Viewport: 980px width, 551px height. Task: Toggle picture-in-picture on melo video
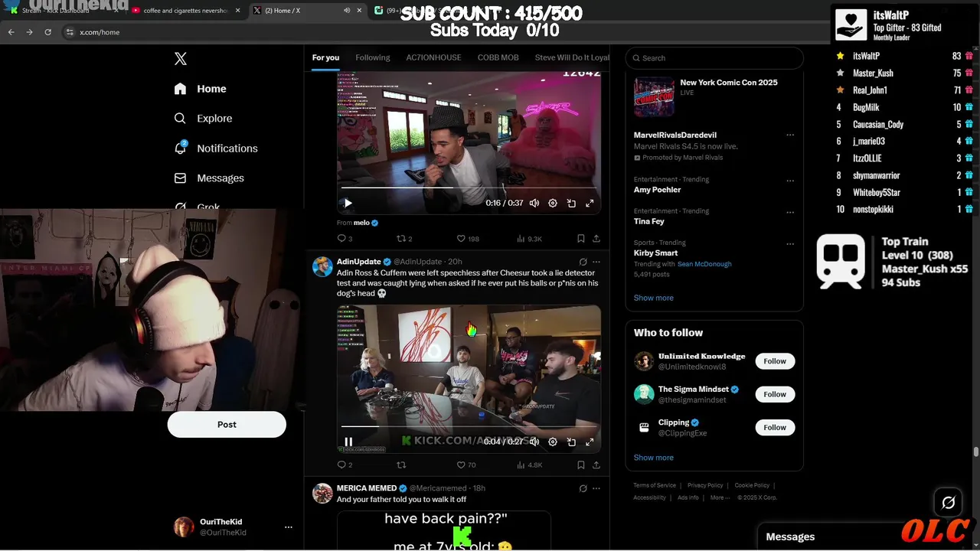[571, 204]
